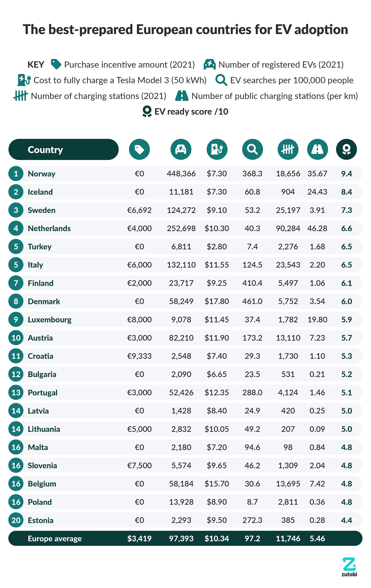Viewport: 371px width, 588px height.
Task: Click the road icon in the column header
Action: (317, 149)
